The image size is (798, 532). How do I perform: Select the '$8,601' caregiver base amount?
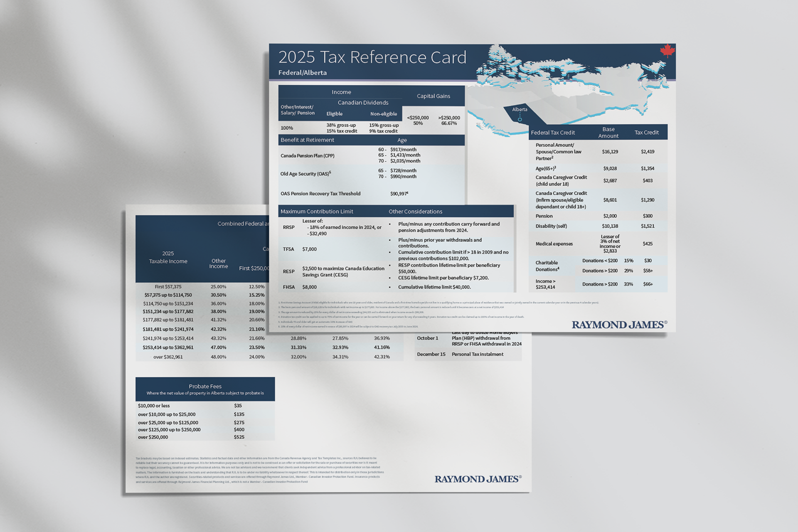pyautogui.click(x=610, y=200)
